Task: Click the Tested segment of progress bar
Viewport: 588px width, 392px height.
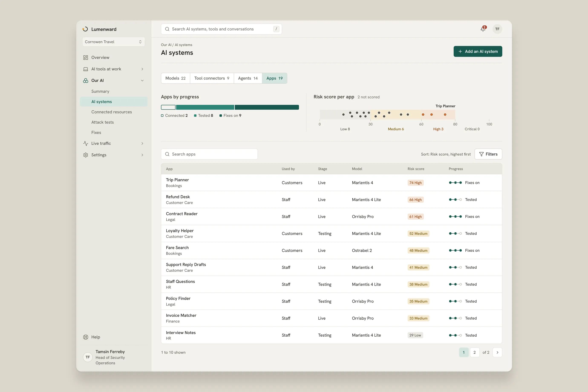Action: coord(205,107)
